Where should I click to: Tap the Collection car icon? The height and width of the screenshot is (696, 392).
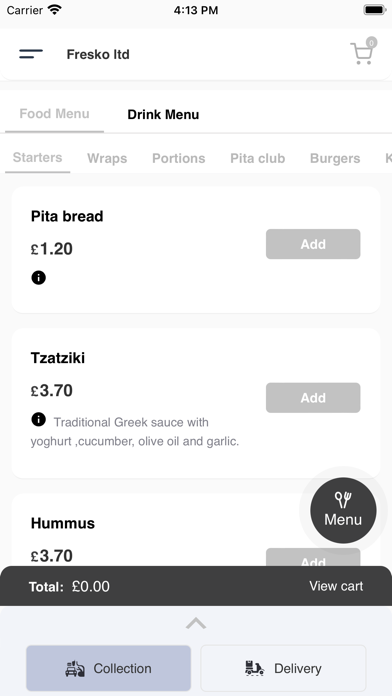(x=75, y=668)
